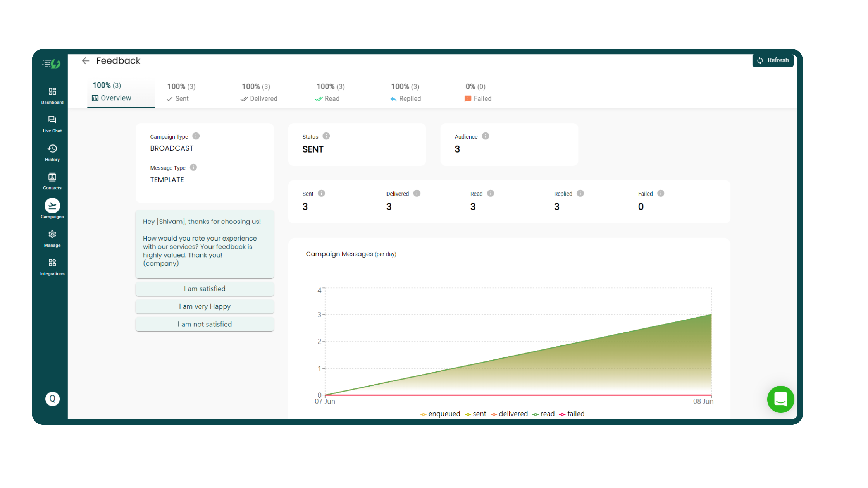
Task: Click the Refresh button
Action: coord(773,60)
